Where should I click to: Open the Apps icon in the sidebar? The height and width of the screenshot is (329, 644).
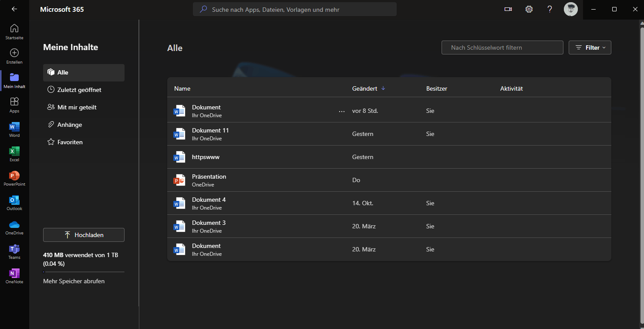(x=14, y=102)
